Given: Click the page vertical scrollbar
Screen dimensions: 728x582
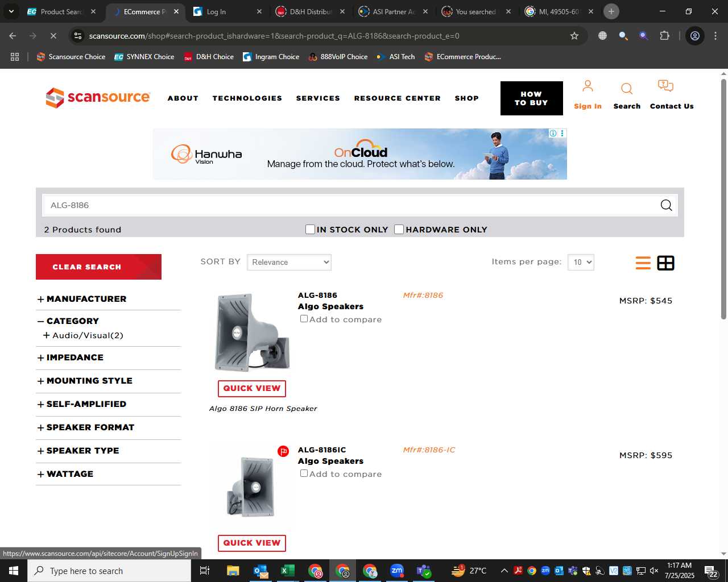Looking at the screenshot, I should tap(723, 199).
